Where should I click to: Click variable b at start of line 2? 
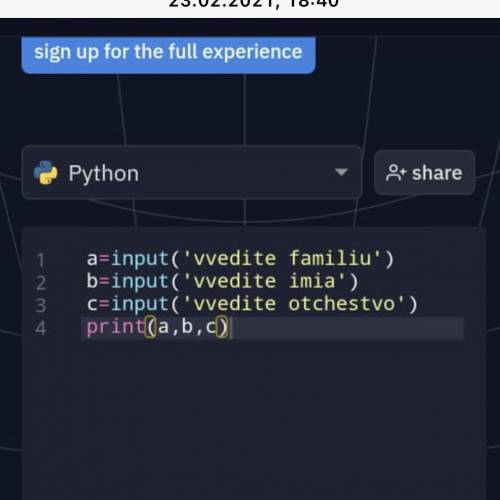pos(92,281)
